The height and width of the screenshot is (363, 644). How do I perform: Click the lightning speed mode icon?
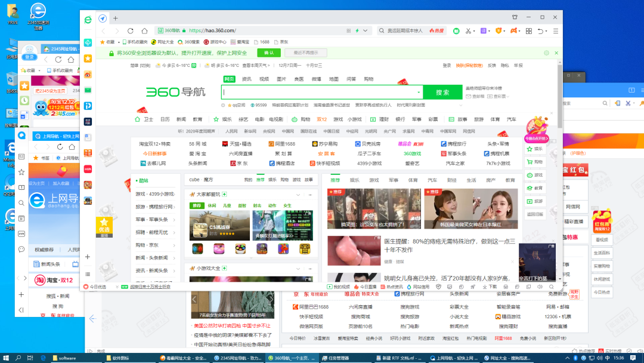[357, 31]
